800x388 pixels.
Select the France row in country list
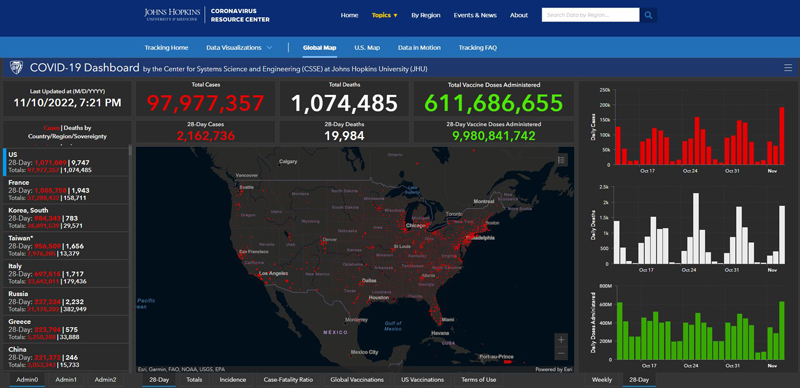point(66,190)
